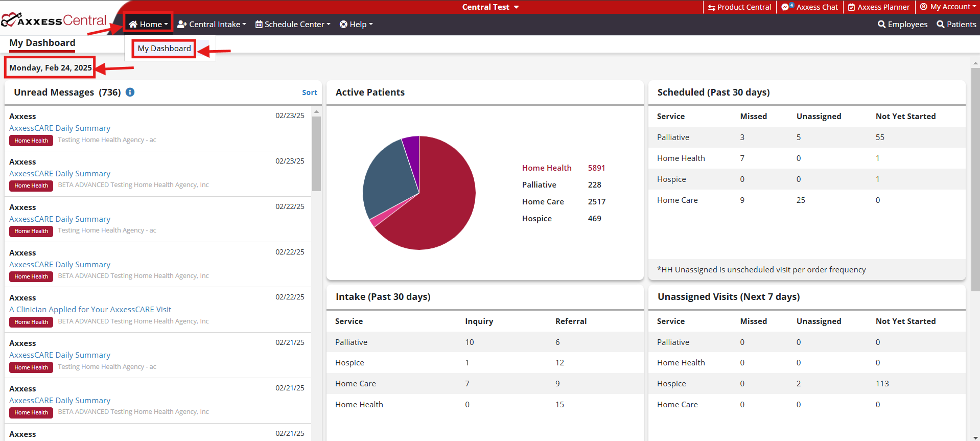This screenshot has width=980, height=441.
Task: Expand the Central Intake menu
Action: coord(212,24)
